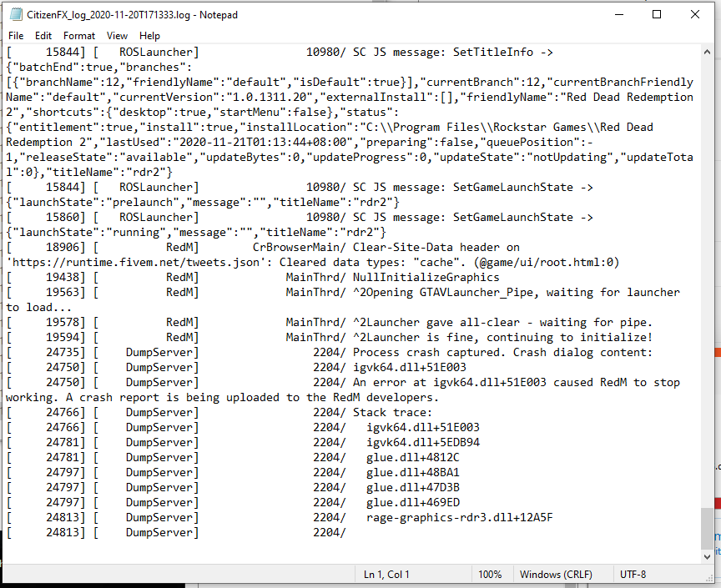The height and width of the screenshot is (588, 721).
Task: Click 'glue.dll+4812C' stack entry
Action: [413, 457]
